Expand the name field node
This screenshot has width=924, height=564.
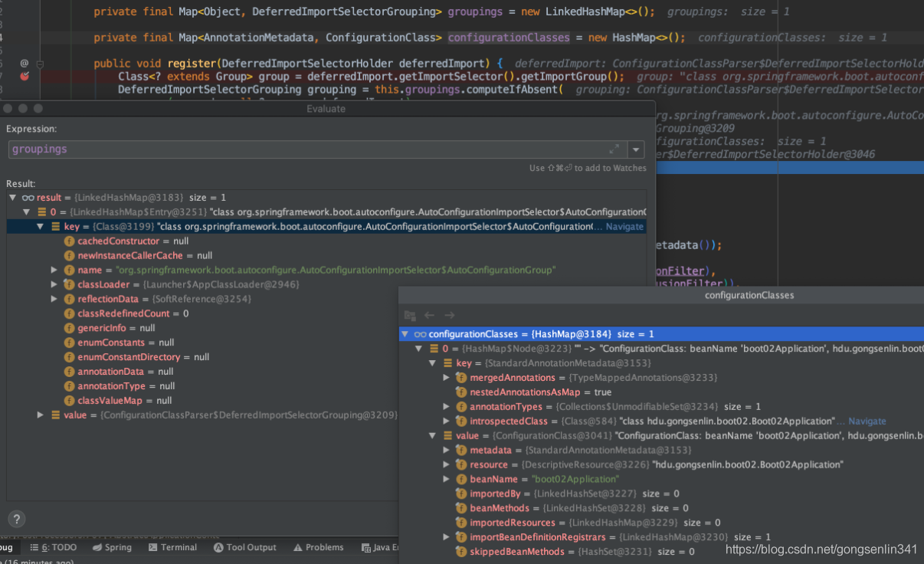[x=54, y=270]
